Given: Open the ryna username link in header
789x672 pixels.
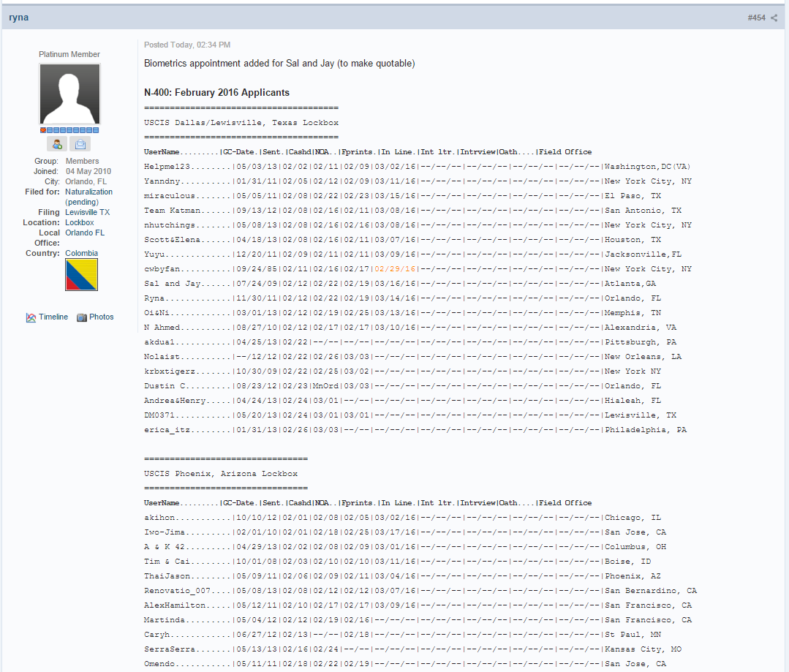Looking at the screenshot, I should pyautogui.click(x=19, y=18).
